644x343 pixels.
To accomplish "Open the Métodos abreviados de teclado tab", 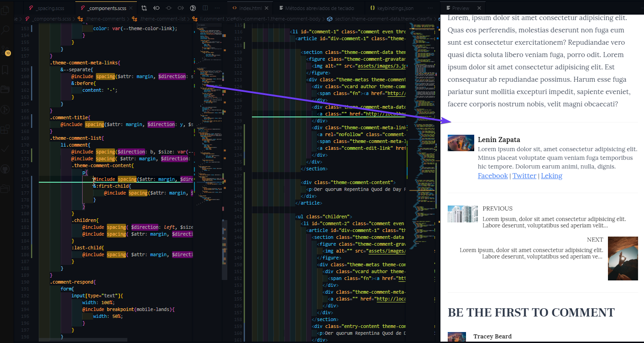I will point(319,8).
